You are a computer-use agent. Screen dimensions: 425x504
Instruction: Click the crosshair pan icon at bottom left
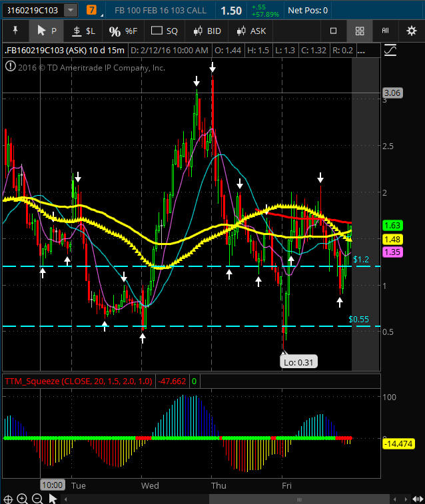coord(8,498)
